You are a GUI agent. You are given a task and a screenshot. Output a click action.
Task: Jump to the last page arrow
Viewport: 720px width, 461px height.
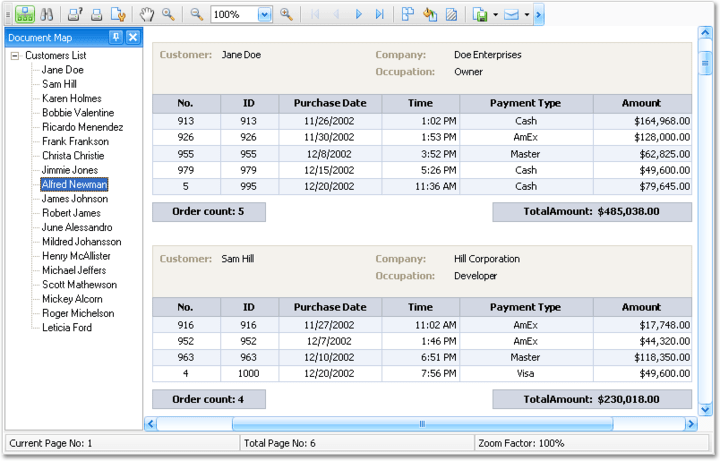[x=379, y=15]
